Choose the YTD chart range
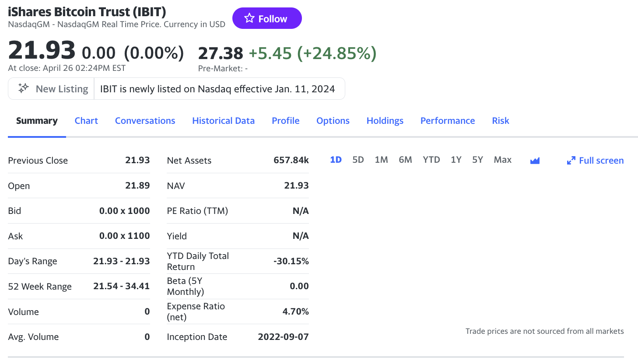 tap(431, 160)
